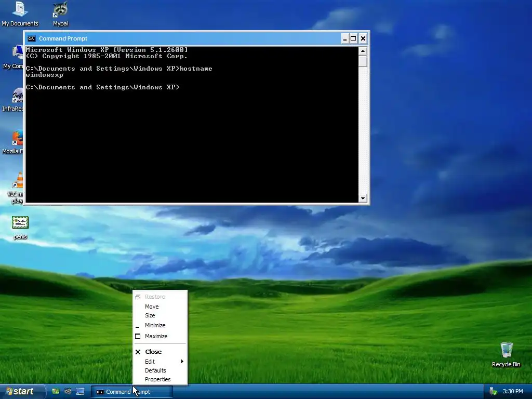Click the system tray network icon

coord(493,392)
